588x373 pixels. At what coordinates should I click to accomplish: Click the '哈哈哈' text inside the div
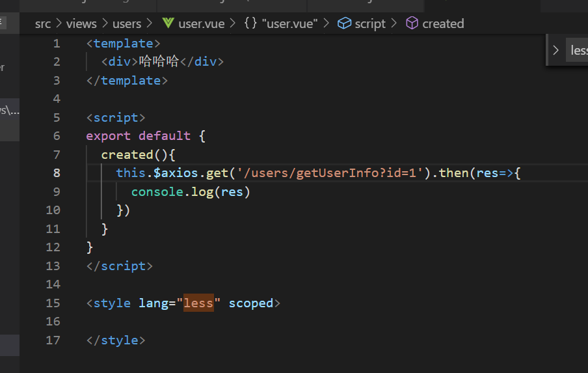pyautogui.click(x=159, y=61)
